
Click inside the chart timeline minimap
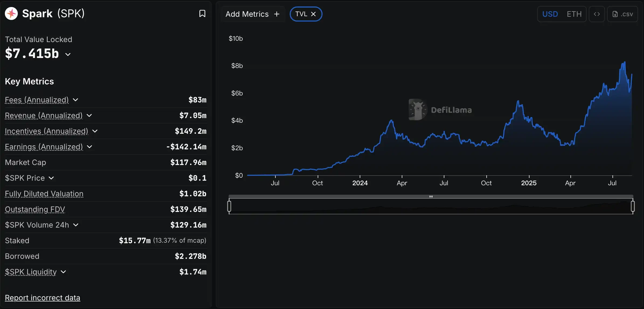tap(431, 206)
